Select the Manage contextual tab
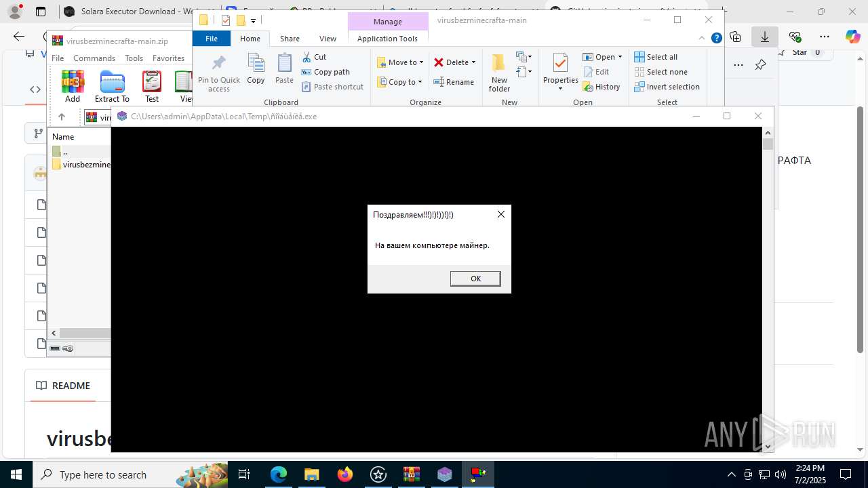 point(388,22)
